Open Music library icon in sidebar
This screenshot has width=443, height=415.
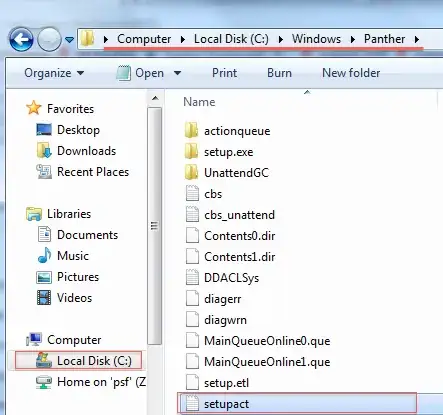(44, 256)
